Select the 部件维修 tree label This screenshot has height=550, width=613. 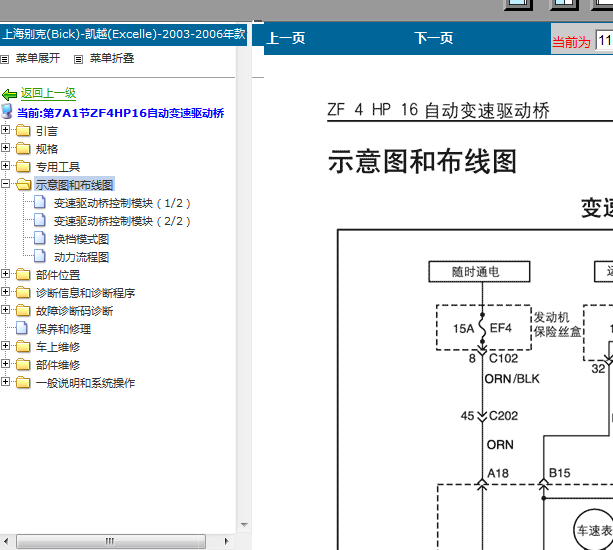[58, 365]
